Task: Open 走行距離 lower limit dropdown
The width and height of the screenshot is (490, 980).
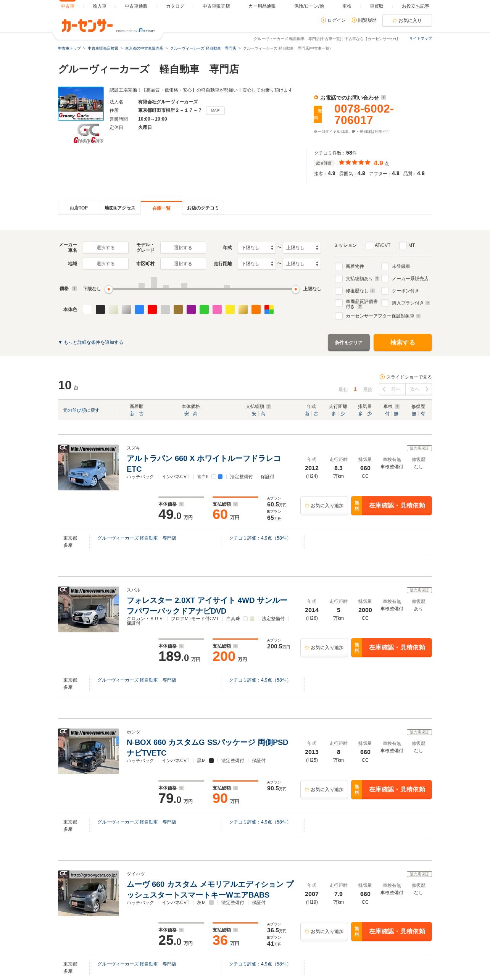Action: [256, 264]
